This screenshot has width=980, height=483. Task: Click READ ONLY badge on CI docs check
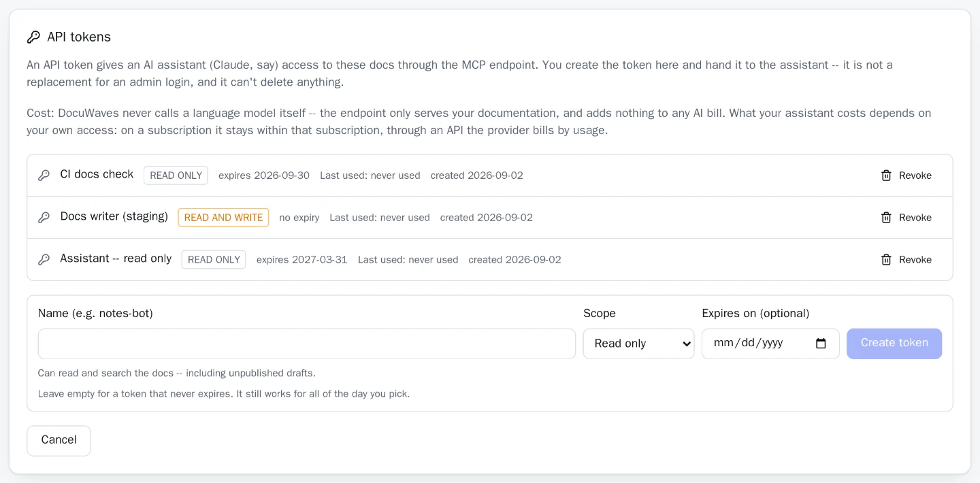tap(176, 176)
